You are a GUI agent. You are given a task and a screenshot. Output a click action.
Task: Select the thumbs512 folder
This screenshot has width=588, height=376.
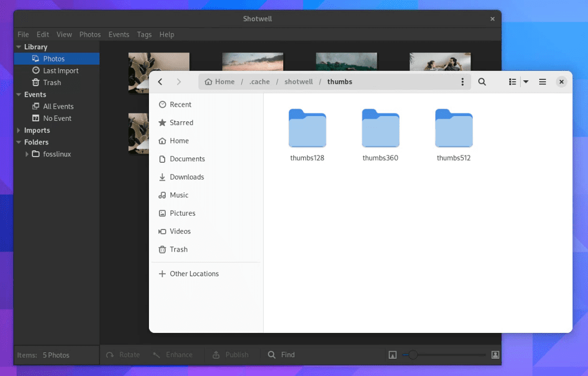click(x=454, y=135)
